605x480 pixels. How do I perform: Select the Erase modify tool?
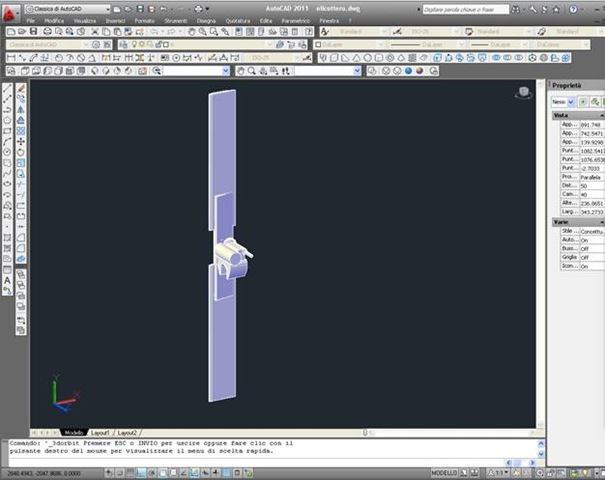(x=21, y=89)
